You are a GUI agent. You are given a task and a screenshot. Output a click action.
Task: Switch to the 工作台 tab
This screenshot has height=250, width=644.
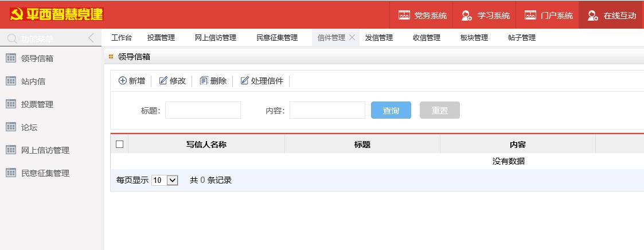[x=122, y=38]
